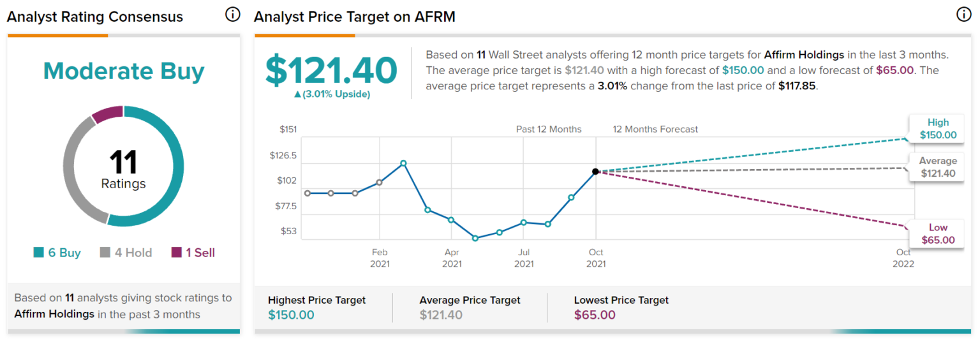Click the 6 Buy legend label

[64, 253]
